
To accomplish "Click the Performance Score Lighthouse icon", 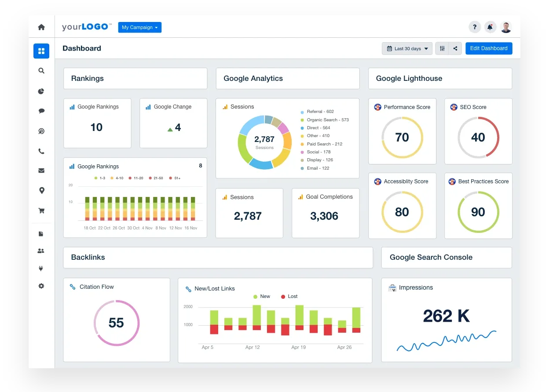I will 377,107.
